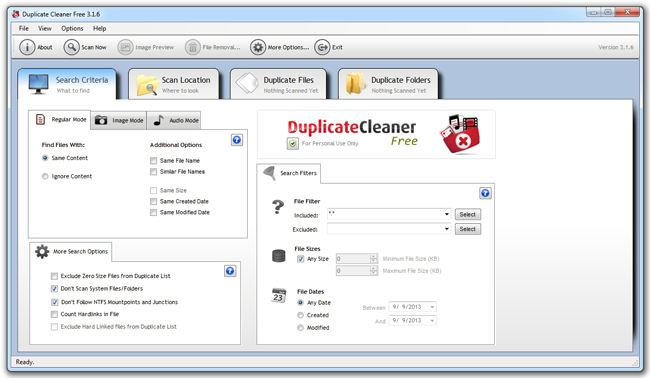Select the Any Date radio button

point(301,303)
